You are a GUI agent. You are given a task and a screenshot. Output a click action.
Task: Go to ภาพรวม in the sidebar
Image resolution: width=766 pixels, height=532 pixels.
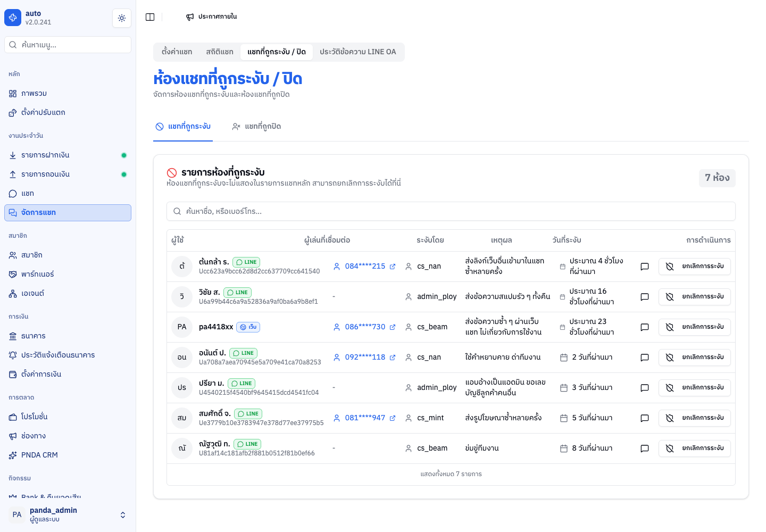click(x=68, y=94)
